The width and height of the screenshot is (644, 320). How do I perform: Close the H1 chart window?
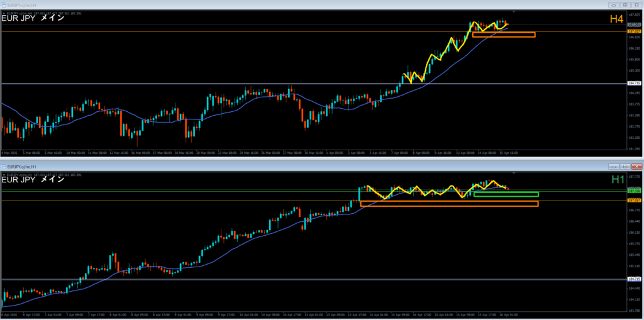(x=635, y=166)
